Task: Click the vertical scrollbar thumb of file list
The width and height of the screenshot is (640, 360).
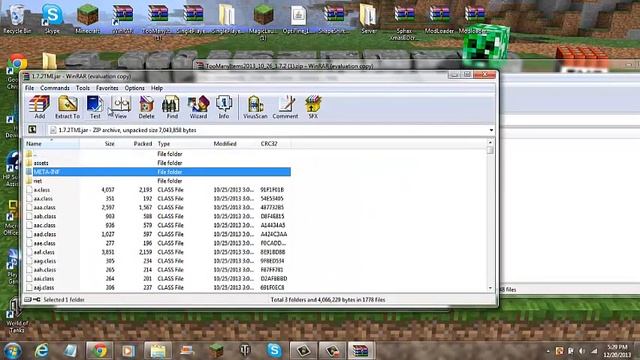Action: tap(490, 150)
